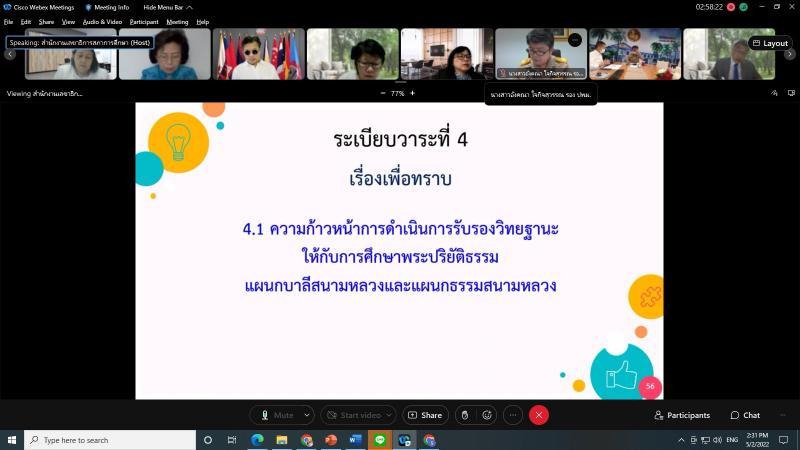Open the notification center icon
Viewport: 800px width, 450px height.
point(784,440)
